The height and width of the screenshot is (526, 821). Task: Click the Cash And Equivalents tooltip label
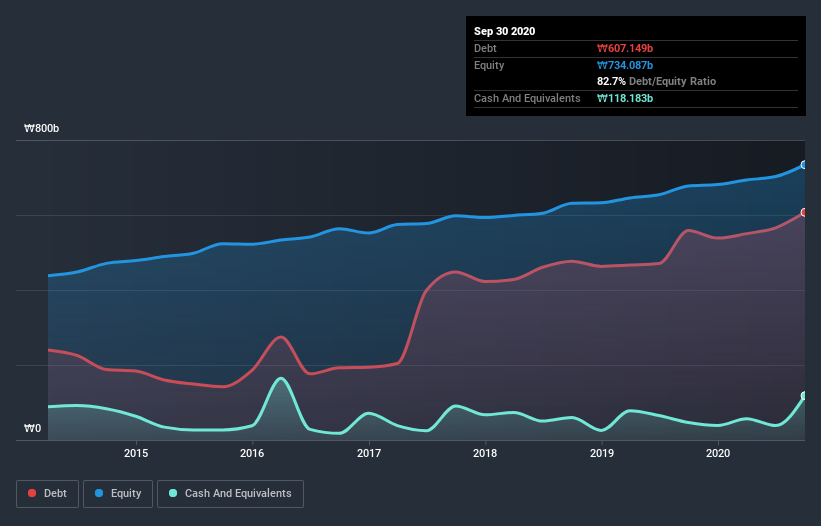(x=527, y=98)
